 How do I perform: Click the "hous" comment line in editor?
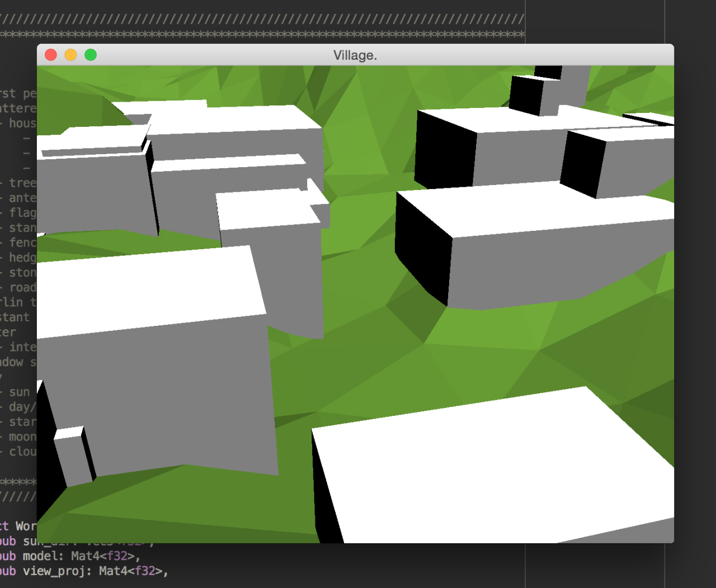coord(22,123)
